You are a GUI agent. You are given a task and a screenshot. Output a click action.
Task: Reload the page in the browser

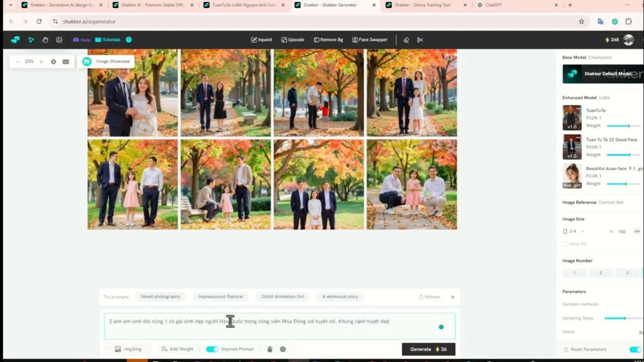(39, 21)
